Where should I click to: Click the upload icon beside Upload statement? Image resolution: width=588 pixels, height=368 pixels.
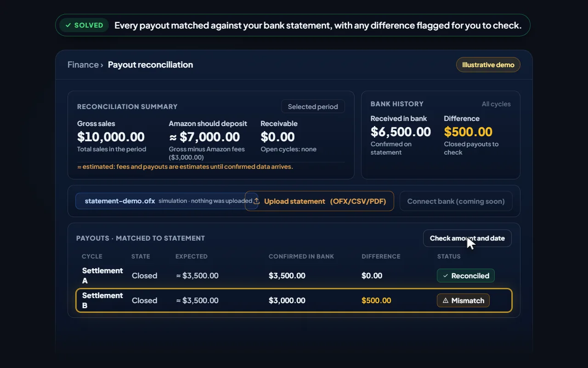[x=256, y=201]
